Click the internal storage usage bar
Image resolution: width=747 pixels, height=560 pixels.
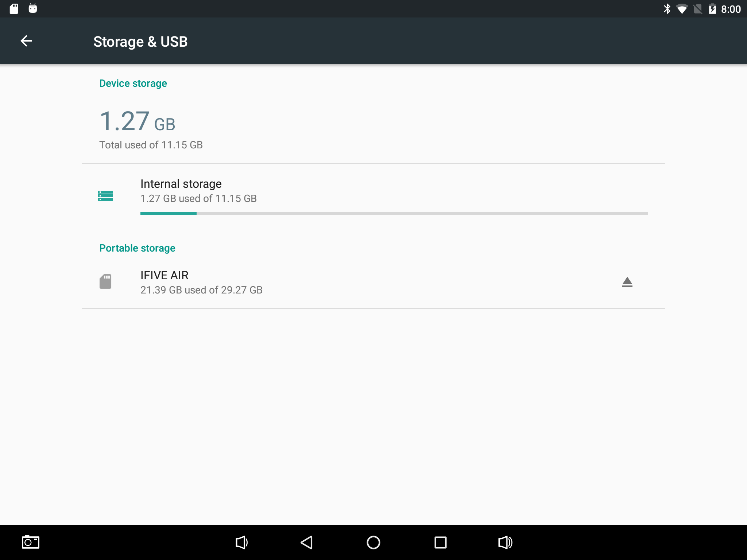(394, 214)
